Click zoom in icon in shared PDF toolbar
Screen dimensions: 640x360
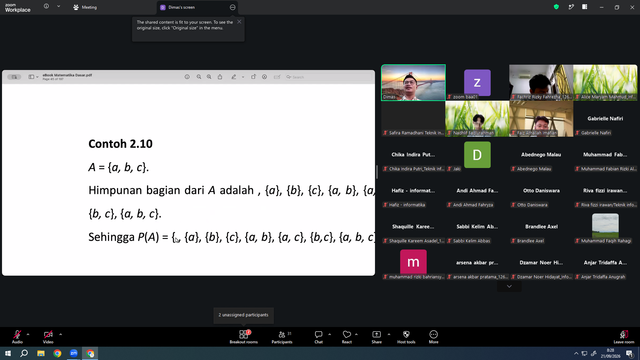coord(209,77)
